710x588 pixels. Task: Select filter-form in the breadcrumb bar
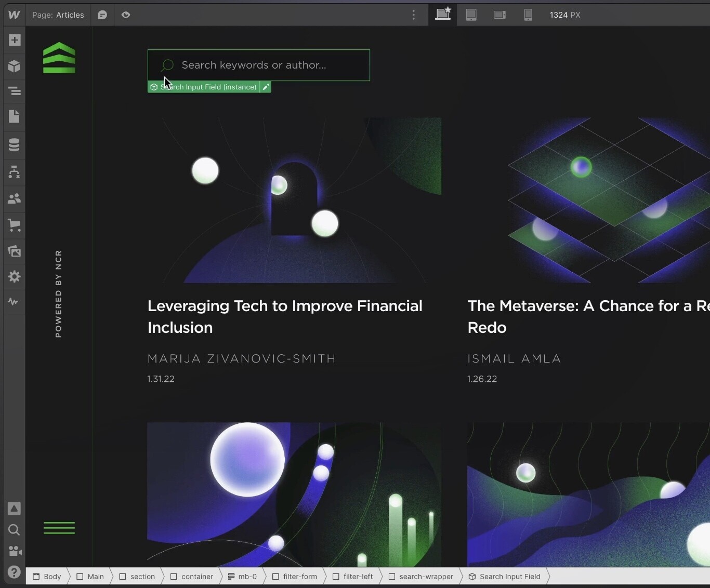(300, 577)
